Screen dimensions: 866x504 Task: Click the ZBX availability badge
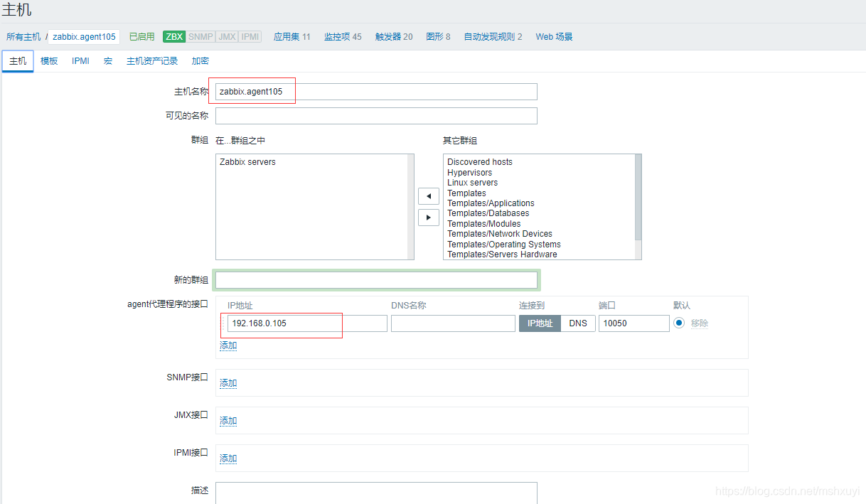tap(174, 36)
